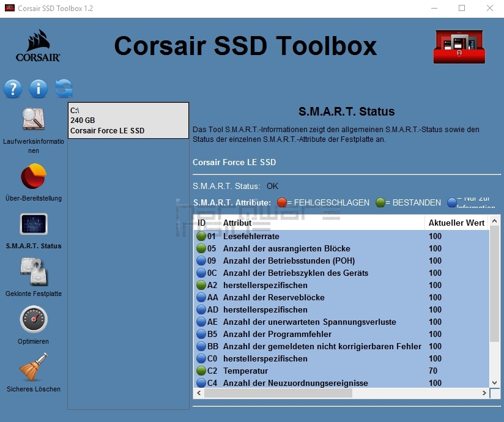Select the C:\ 240 GB Corsair Force LE SSD drive
This screenshot has width=504, height=422.
pos(128,120)
